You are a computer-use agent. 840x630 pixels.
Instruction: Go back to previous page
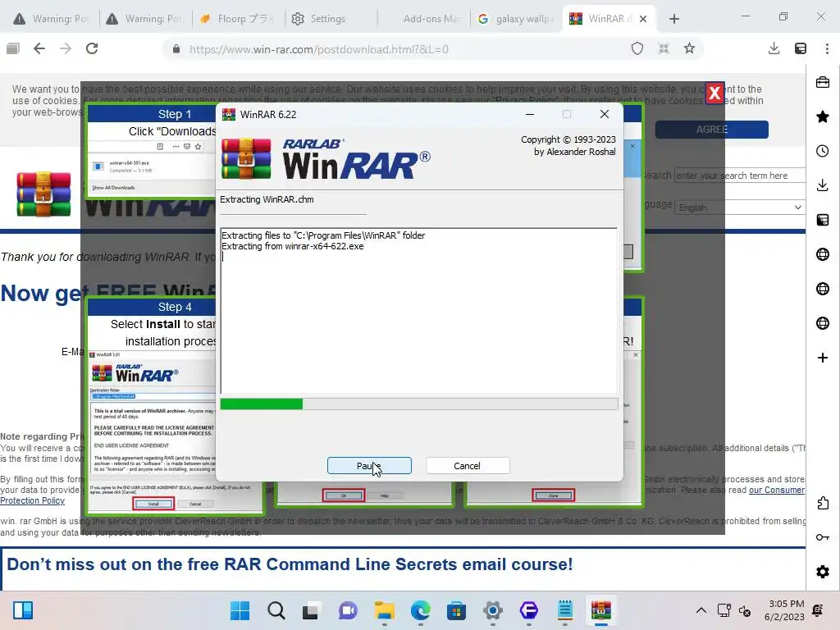point(39,48)
